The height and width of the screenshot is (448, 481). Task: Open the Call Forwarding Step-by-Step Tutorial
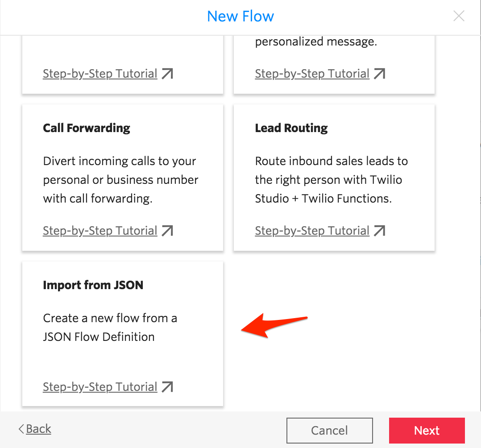100,230
